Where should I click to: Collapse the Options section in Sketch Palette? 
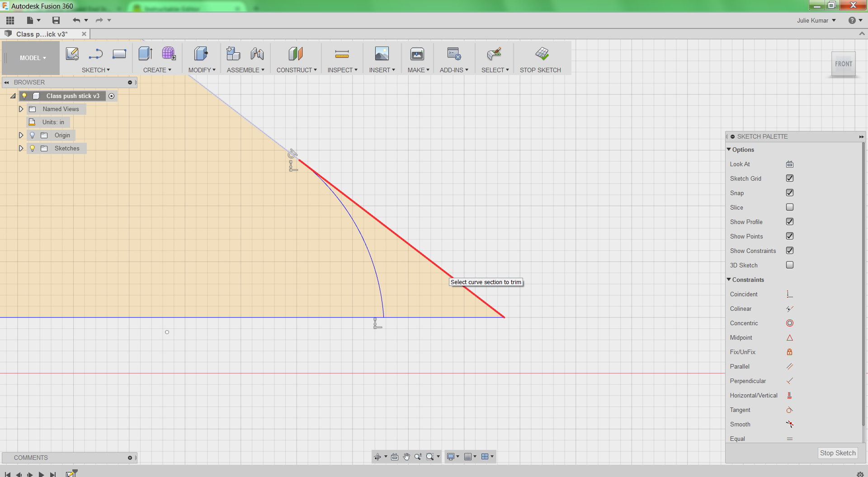[729, 150]
